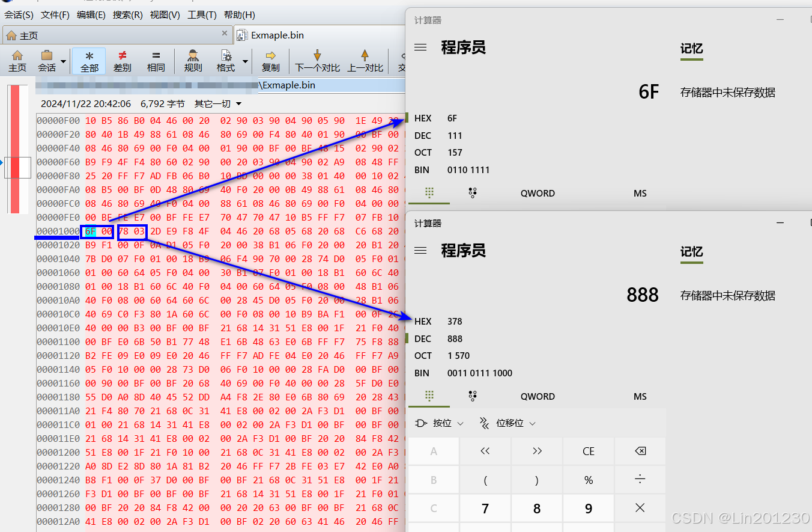The width and height of the screenshot is (812, 532).
Task: Click the 主页 home toolbar icon
Action: click(x=17, y=61)
